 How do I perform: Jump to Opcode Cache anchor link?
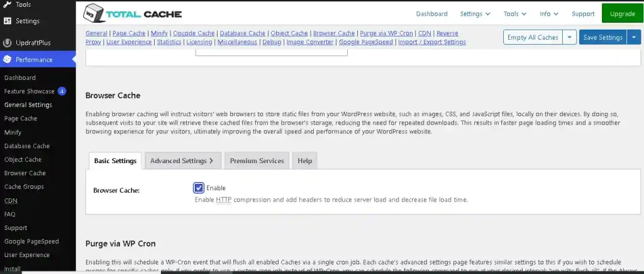point(194,33)
